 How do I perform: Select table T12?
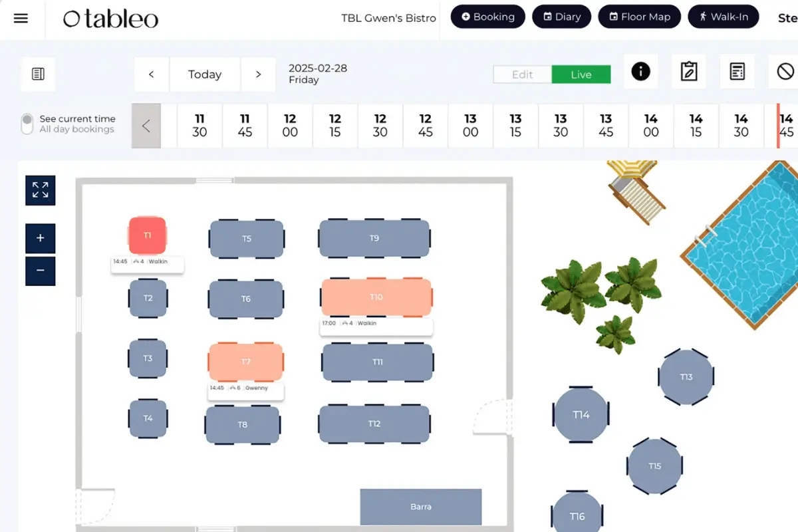(x=374, y=424)
